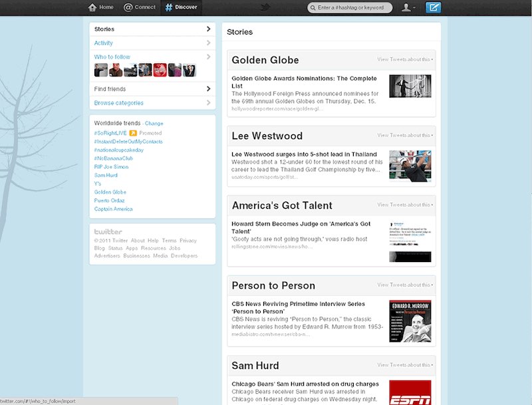Click About link in footer

[x=138, y=241]
